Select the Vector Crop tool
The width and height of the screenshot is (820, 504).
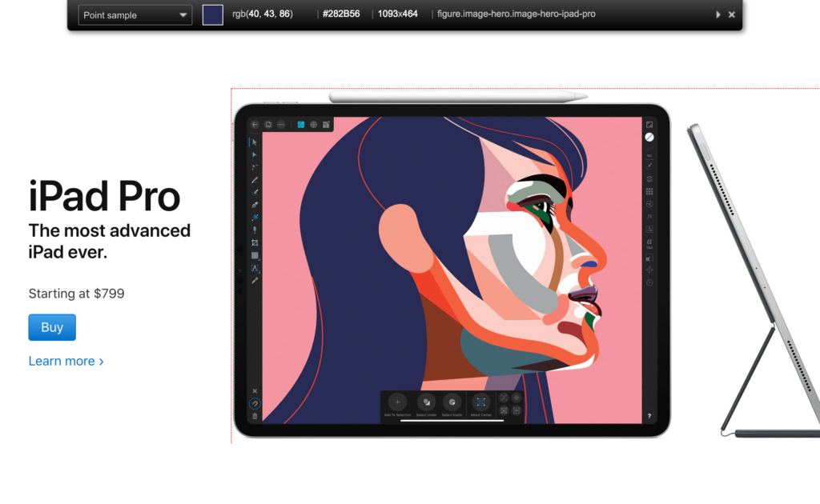coord(254,243)
